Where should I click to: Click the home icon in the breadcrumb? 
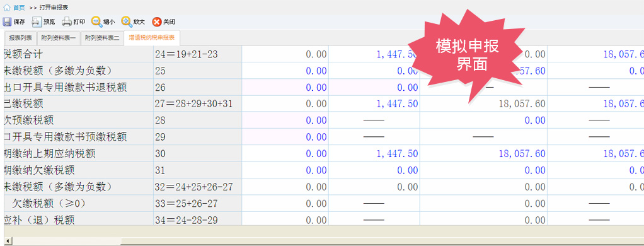pos(7,8)
